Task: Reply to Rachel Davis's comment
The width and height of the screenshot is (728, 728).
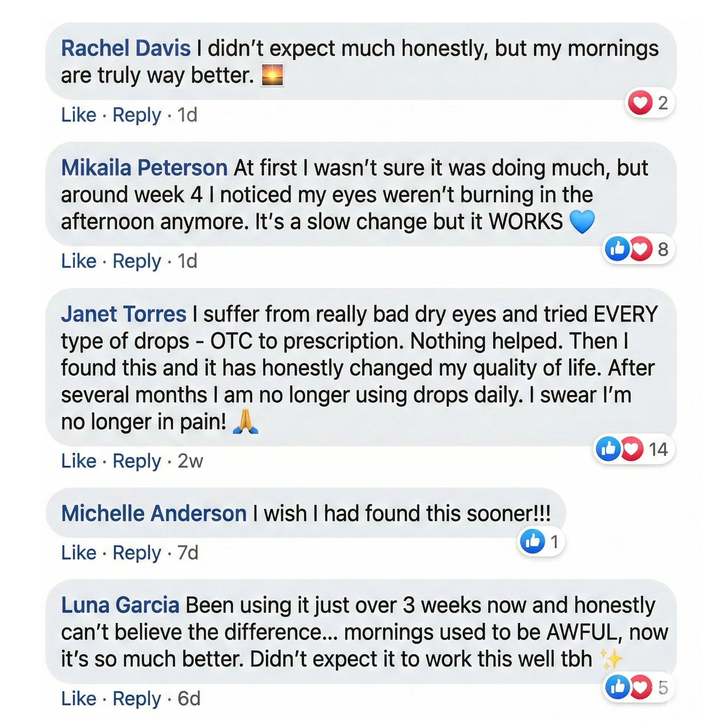Action: click(x=137, y=115)
